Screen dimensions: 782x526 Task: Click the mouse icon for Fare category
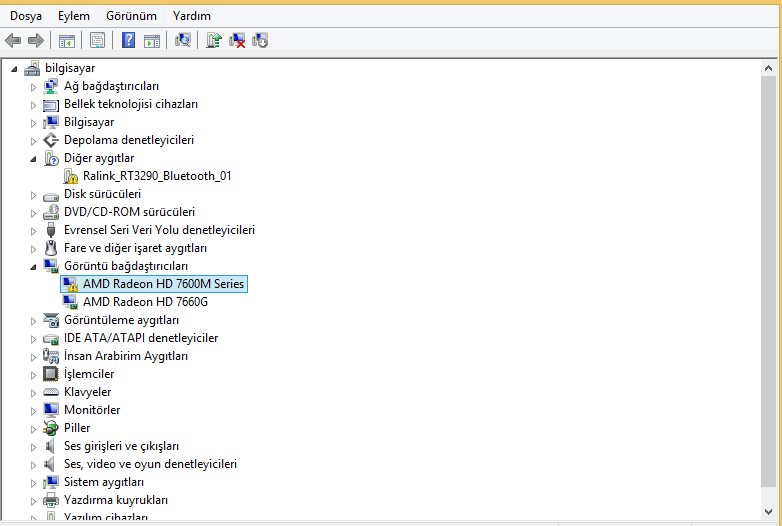click(50, 248)
